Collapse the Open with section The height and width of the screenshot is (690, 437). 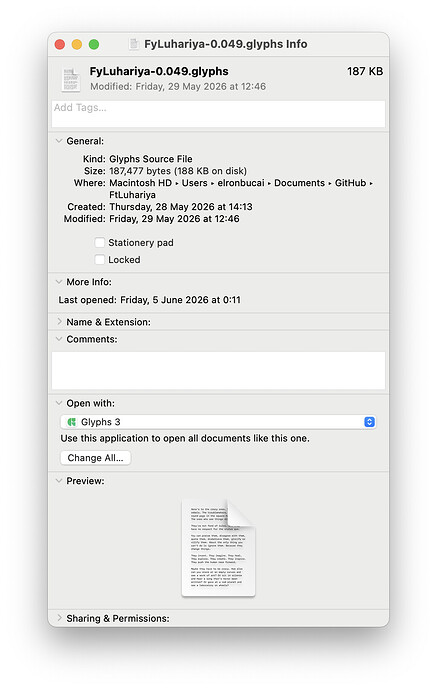pyautogui.click(x=59, y=403)
